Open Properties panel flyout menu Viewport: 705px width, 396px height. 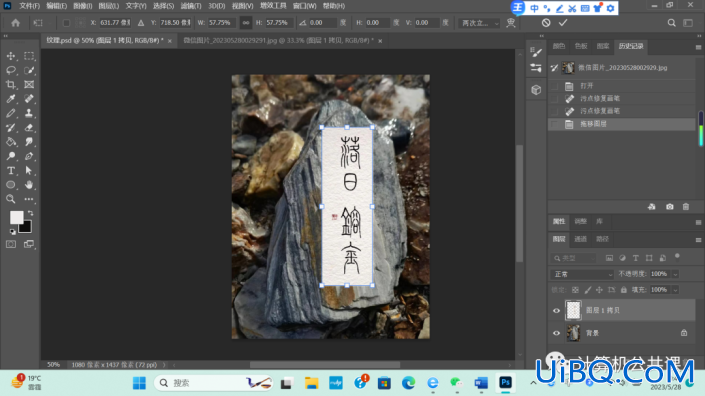tap(698, 222)
